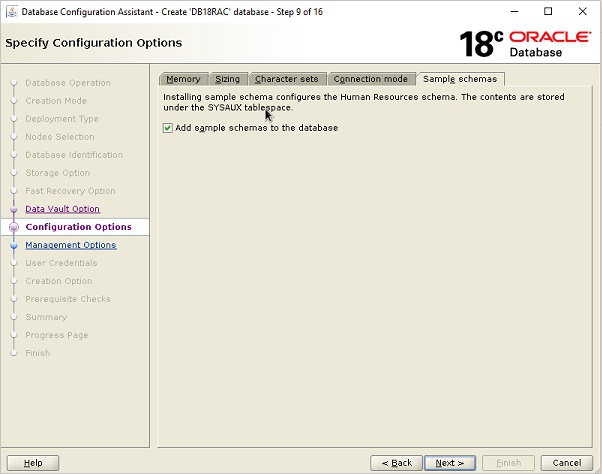The image size is (602, 474).
Task: Select the Sample schemas tab
Action: click(x=460, y=79)
